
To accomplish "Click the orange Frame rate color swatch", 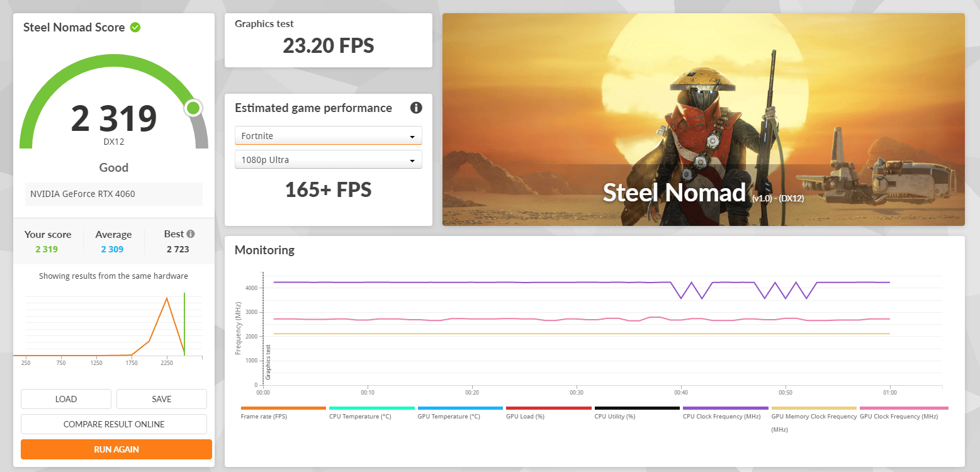I will click(x=283, y=408).
